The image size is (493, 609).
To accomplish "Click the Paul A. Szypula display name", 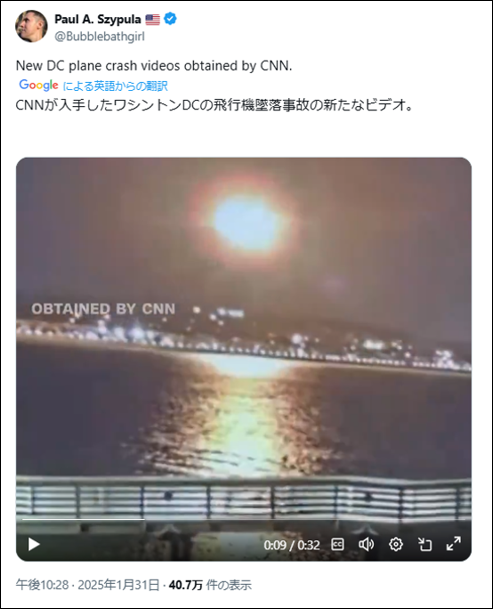I will pos(98,19).
